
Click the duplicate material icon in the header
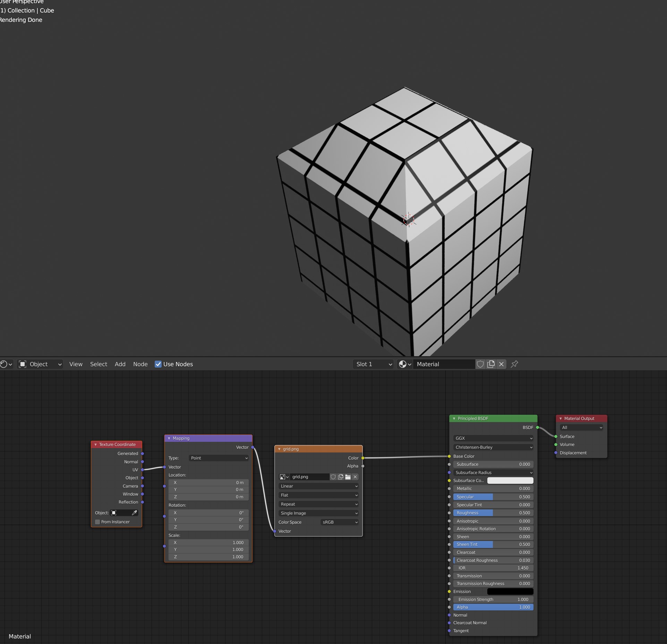click(x=491, y=364)
